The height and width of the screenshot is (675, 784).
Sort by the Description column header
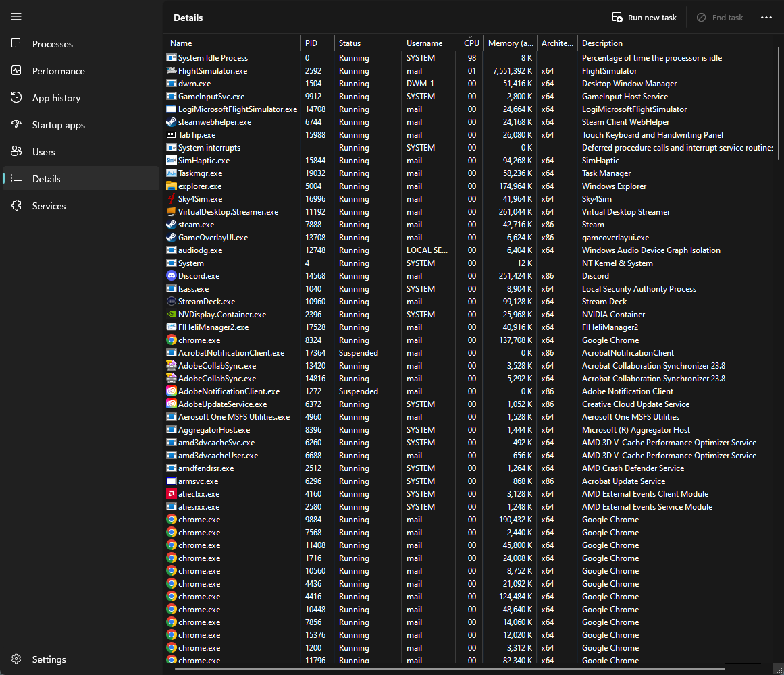(x=675, y=43)
